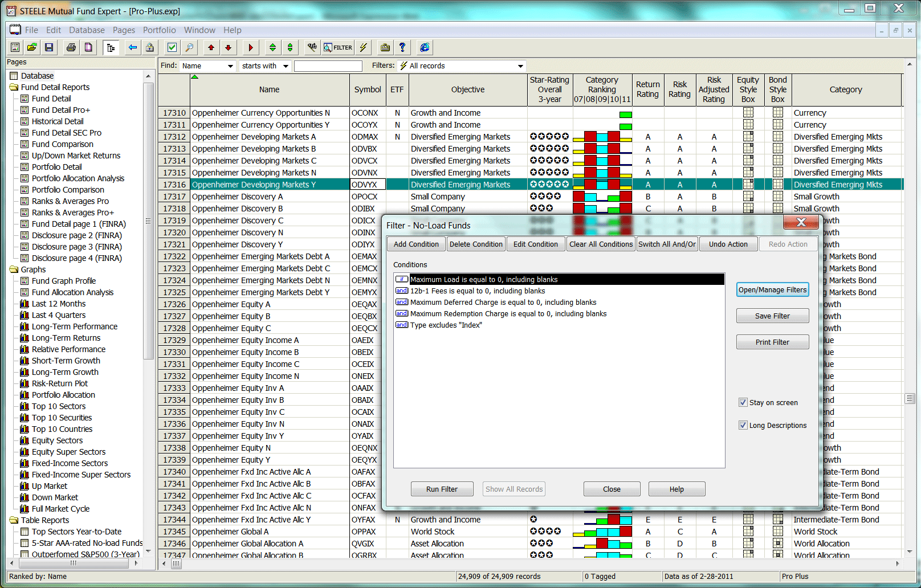Toggle and/or operator on Type excludes Index condition
921x588 pixels.
(402, 325)
